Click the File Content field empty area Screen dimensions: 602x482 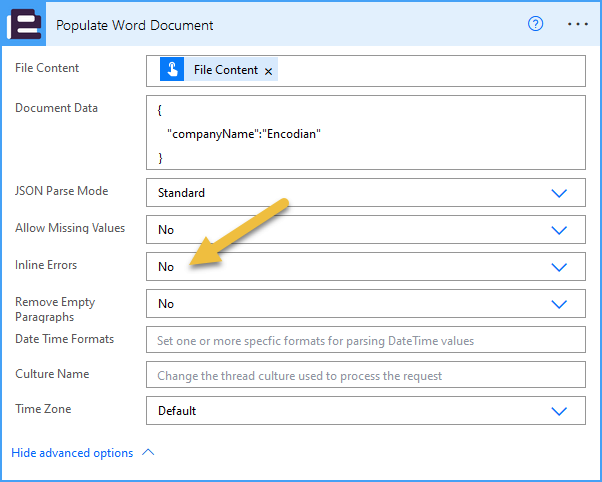pos(430,71)
